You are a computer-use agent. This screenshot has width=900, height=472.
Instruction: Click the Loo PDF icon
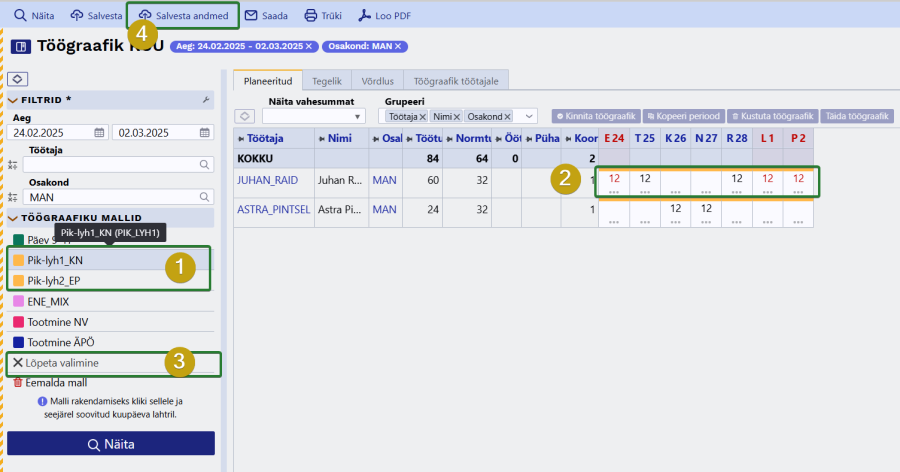click(x=364, y=16)
